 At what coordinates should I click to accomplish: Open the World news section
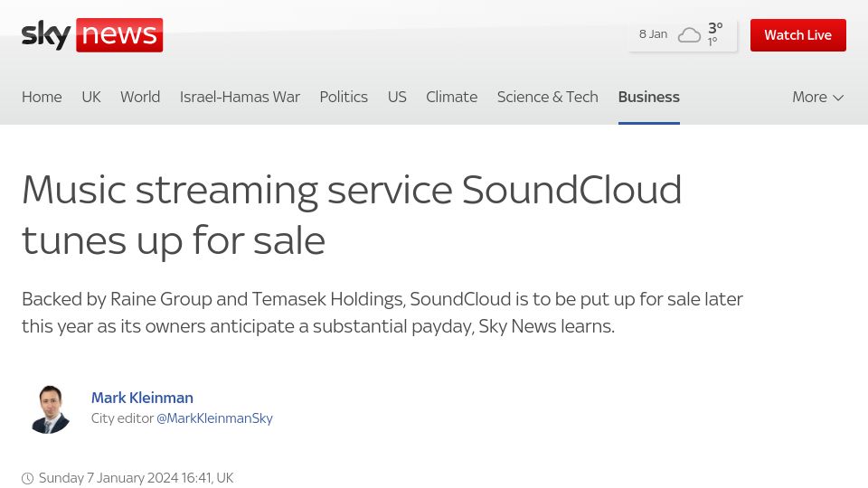pyautogui.click(x=140, y=97)
